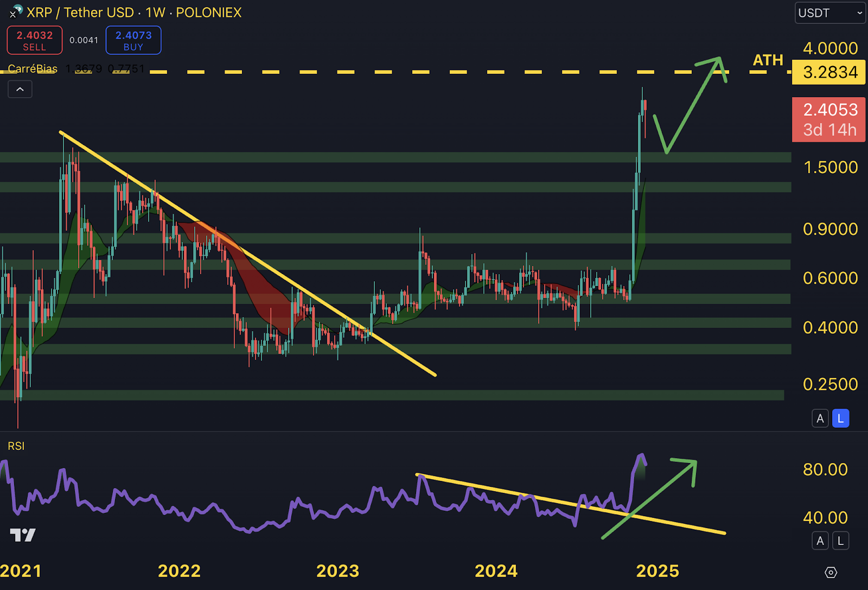
Task: Click the chart settings gear icon
Action: (830, 572)
